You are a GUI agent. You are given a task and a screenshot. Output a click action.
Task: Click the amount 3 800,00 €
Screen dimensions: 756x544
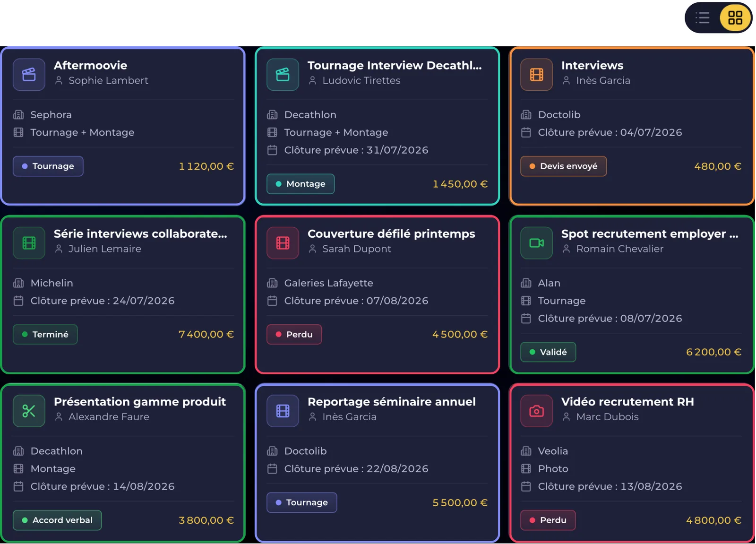click(206, 520)
